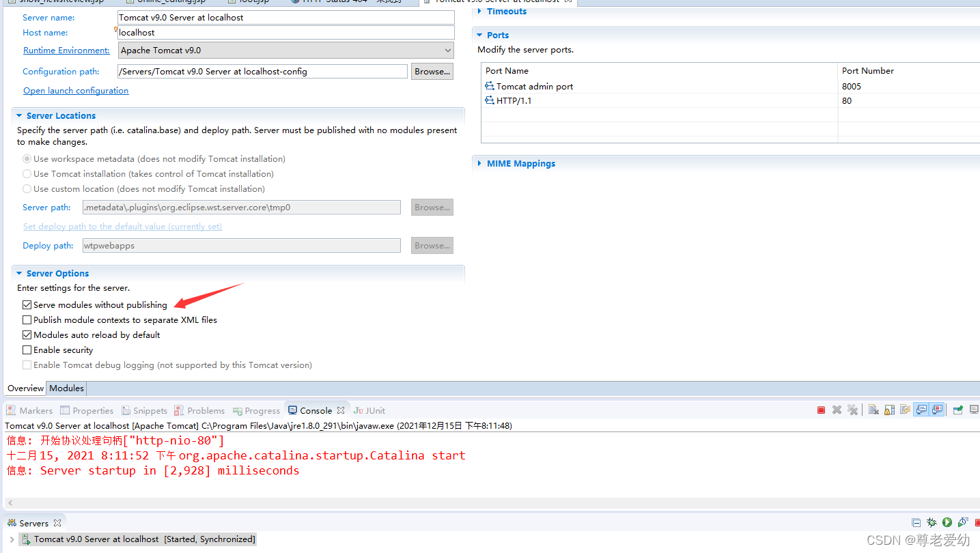
Task: Select the green Start server icon
Action: pos(947,522)
